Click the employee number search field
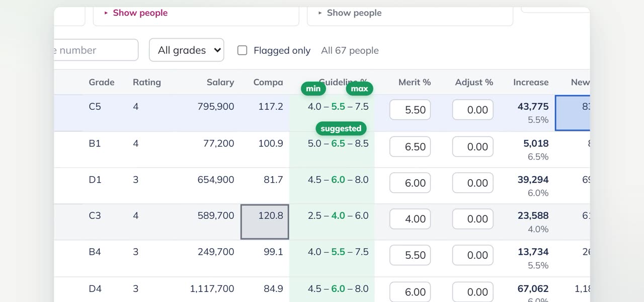Viewport: 644px width, 302px height. [x=96, y=50]
